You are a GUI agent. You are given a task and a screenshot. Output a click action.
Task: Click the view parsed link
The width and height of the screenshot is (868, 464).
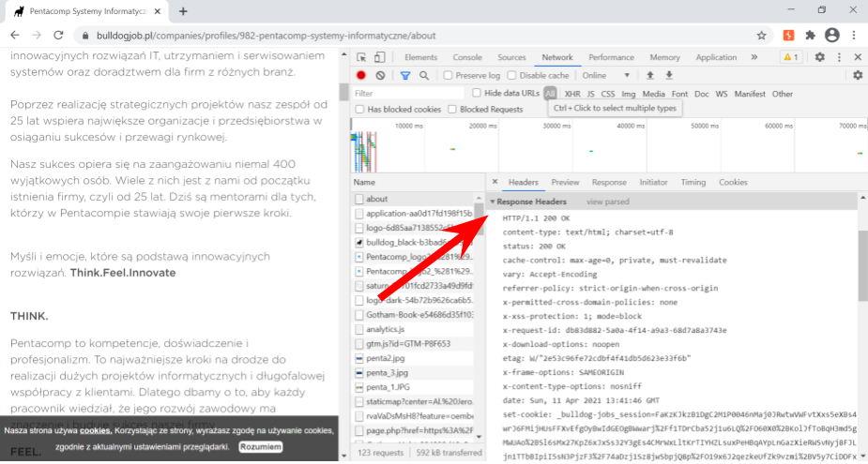tap(608, 202)
